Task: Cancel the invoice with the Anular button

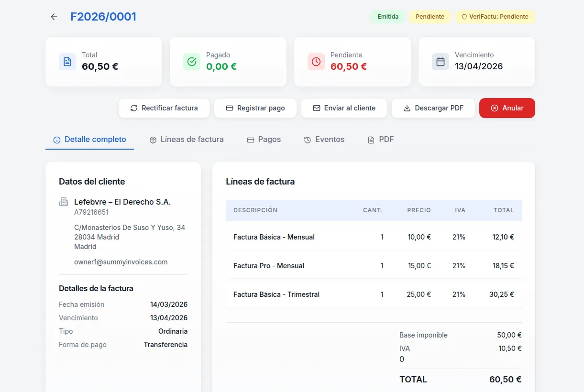Action: [507, 108]
